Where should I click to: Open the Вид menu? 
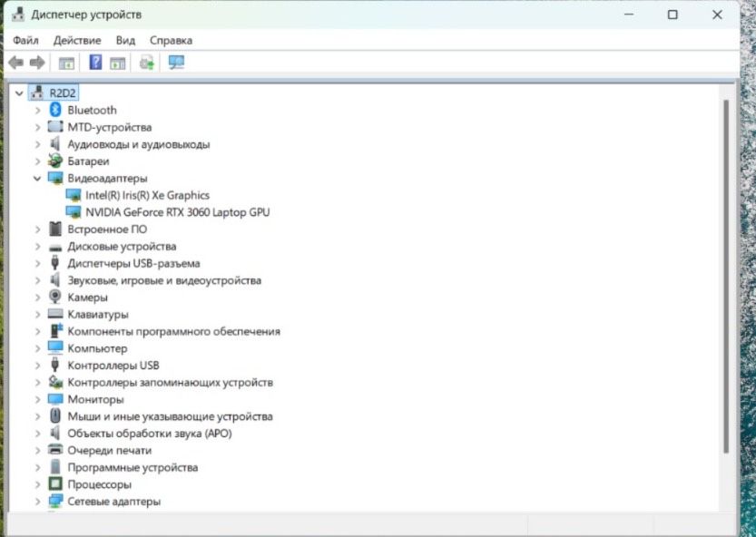(125, 41)
